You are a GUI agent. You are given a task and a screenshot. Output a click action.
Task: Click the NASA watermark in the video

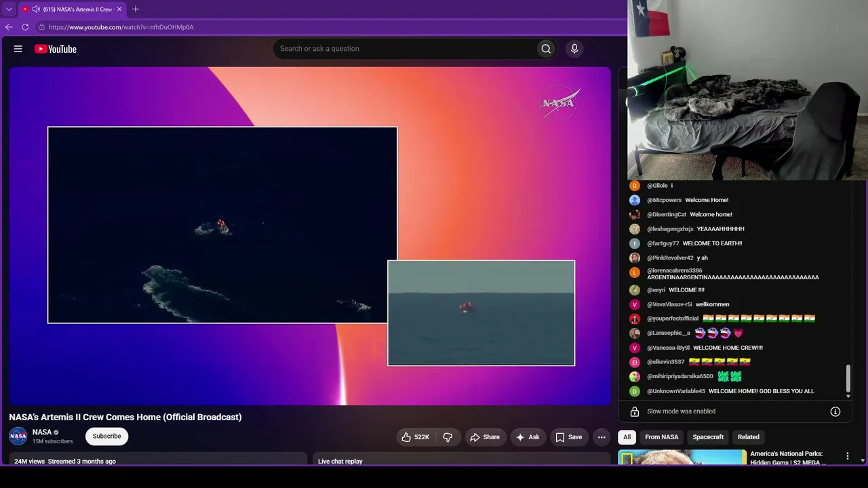point(560,103)
